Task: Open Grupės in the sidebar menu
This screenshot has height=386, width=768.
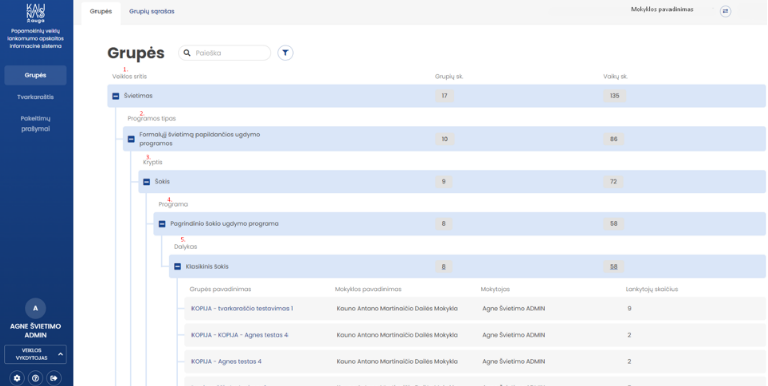Action: 35,75
